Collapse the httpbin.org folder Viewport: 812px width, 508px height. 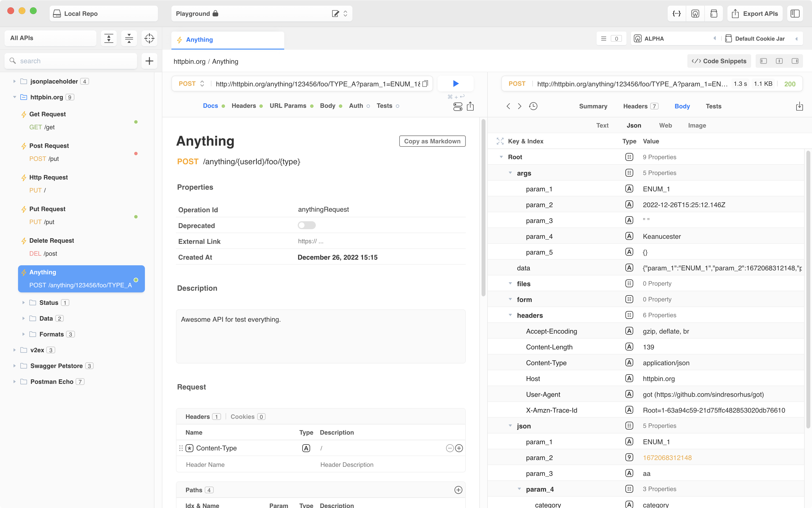click(14, 97)
